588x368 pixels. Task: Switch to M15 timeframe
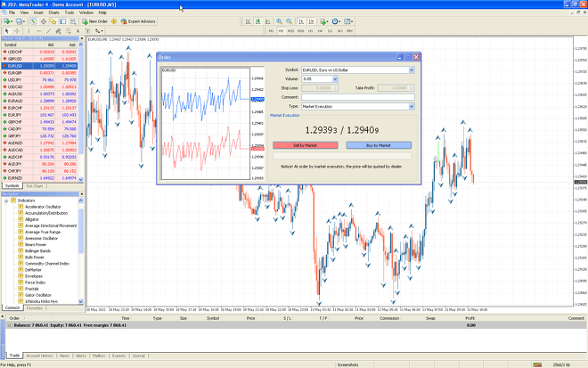290,31
